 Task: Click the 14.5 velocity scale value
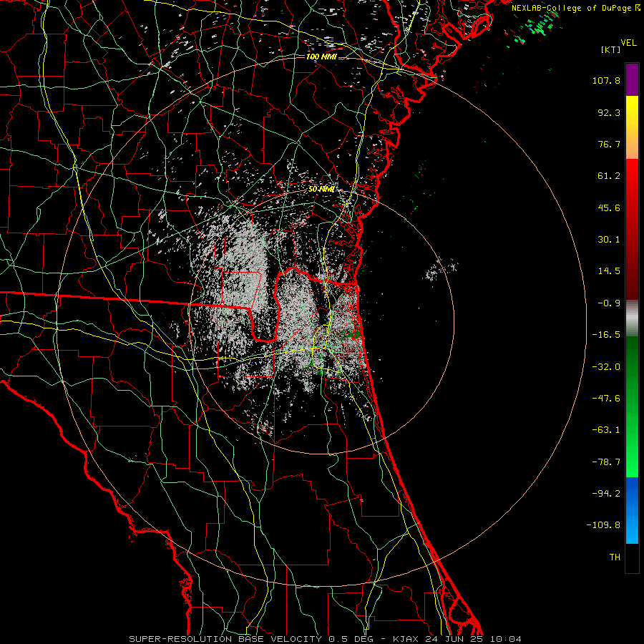[609, 271]
